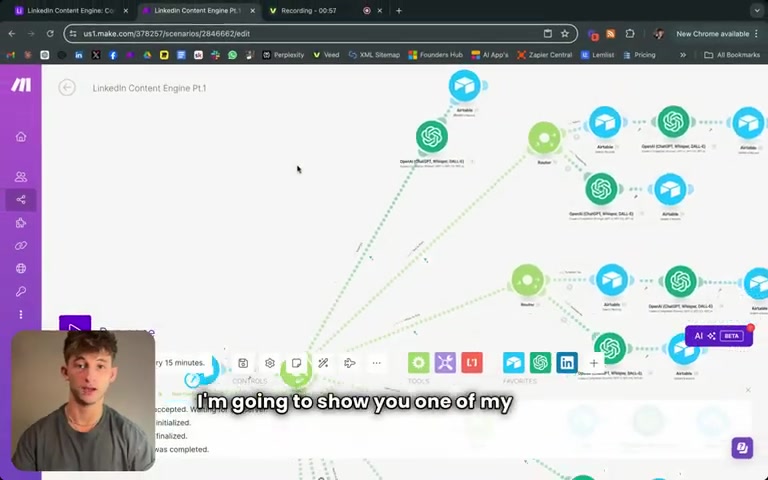The image size is (768, 480).
Task: Click the lower Router module
Action: point(528,280)
